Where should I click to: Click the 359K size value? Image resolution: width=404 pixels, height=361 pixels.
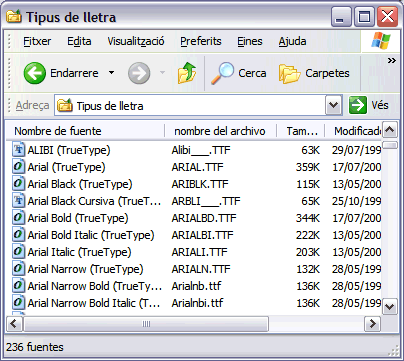308,167
